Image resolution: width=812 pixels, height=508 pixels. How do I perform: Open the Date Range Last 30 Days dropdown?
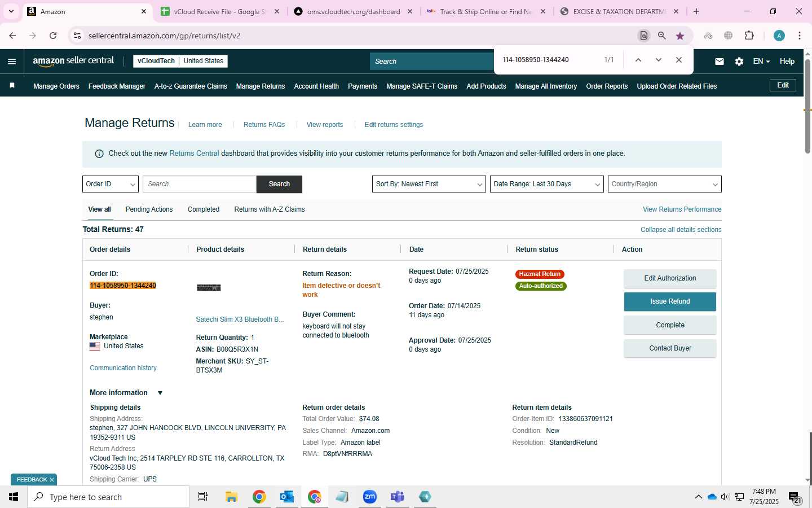pos(547,184)
